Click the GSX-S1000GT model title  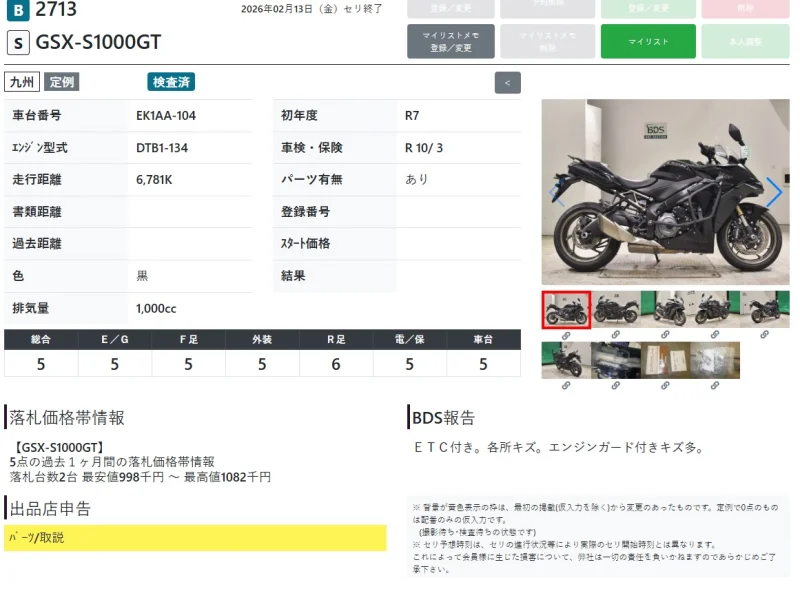click(98, 42)
